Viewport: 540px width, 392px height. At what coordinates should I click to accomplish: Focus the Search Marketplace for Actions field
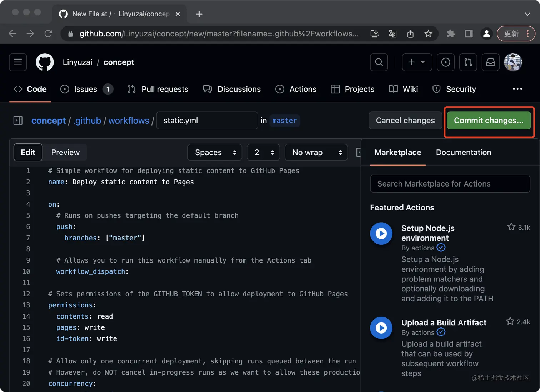coord(450,184)
